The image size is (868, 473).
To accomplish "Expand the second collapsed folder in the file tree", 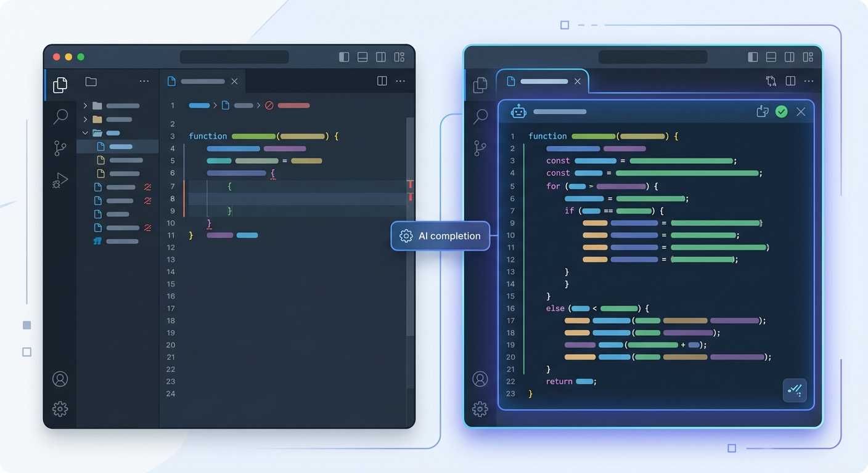I will (86, 119).
